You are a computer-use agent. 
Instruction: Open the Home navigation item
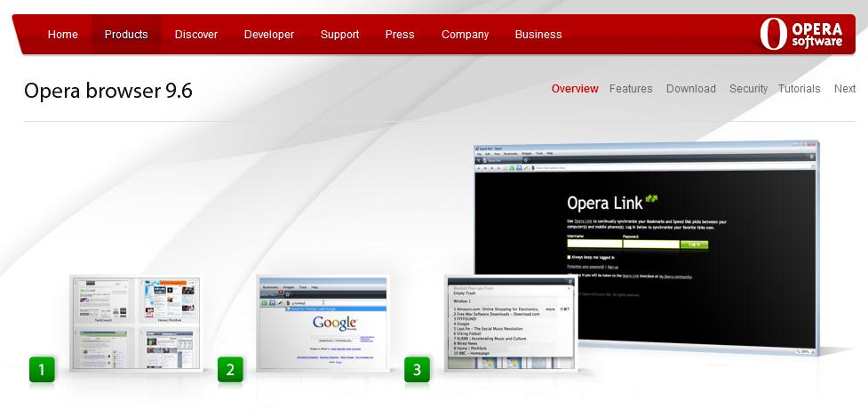tap(62, 35)
